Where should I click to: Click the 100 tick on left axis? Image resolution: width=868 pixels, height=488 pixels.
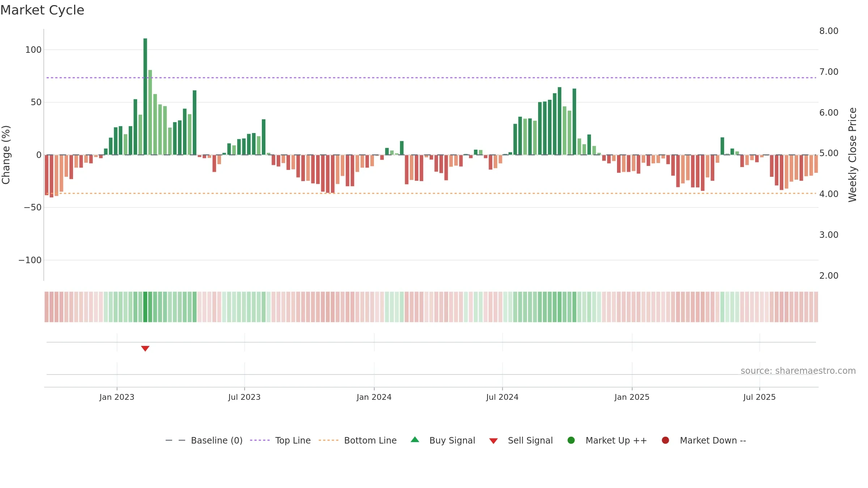pos(33,50)
